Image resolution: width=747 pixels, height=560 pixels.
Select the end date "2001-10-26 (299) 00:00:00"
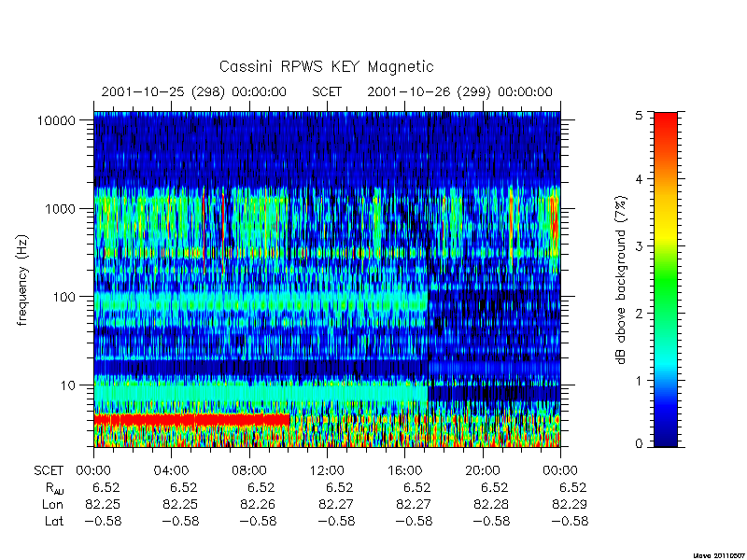pyautogui.click(x=459, y=91)
